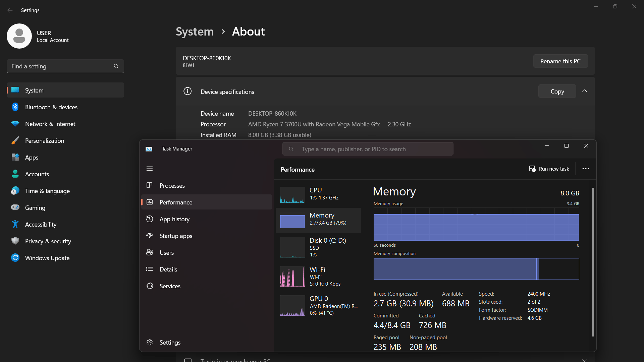Click the Details list icon
Image resolution: width=644 pixels, height=362 pixels.
[x=150, y=269]
